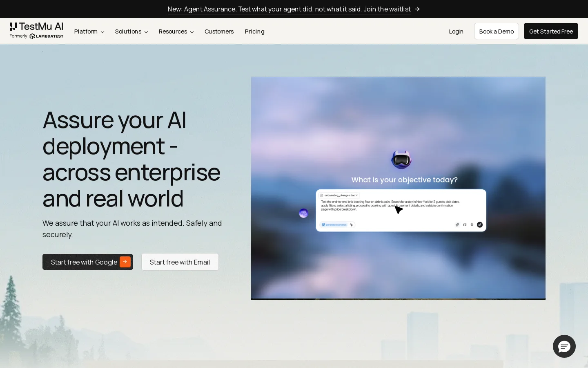Click the orange arrow on the Google button

125,262
